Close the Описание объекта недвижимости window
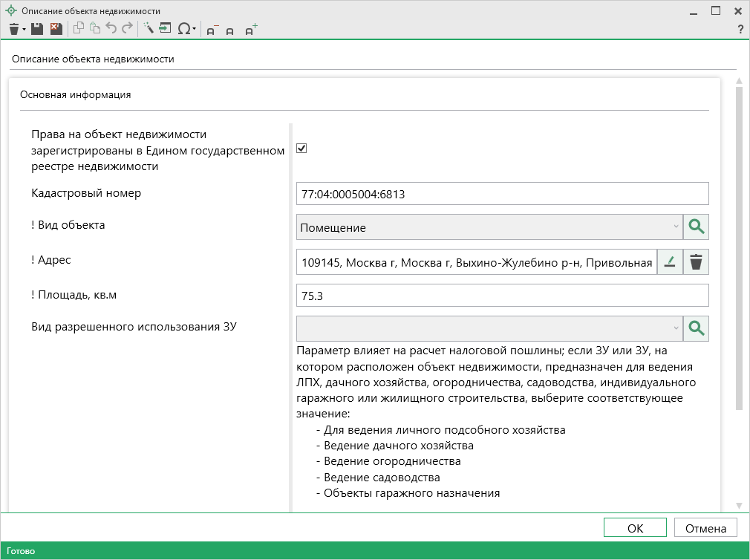Screen dimensions: 750x560 738,11
